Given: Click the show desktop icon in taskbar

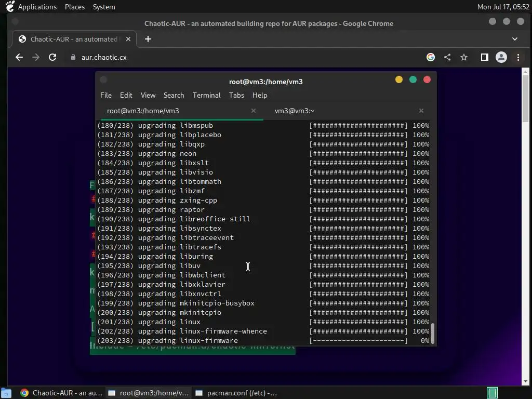Looking at the screenshot, I should coord(6,393).
